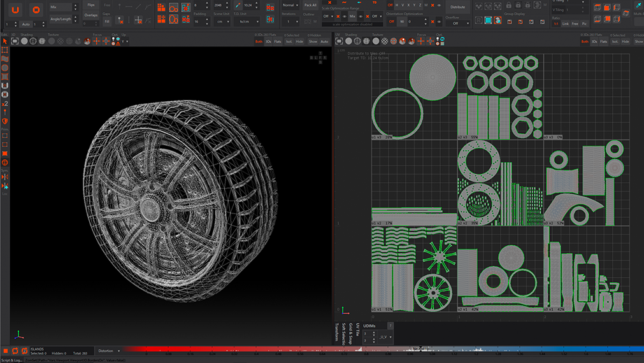Click the magnet icon in left sidebar
This screenshot has width=644, height=363.
pos(5,85)
